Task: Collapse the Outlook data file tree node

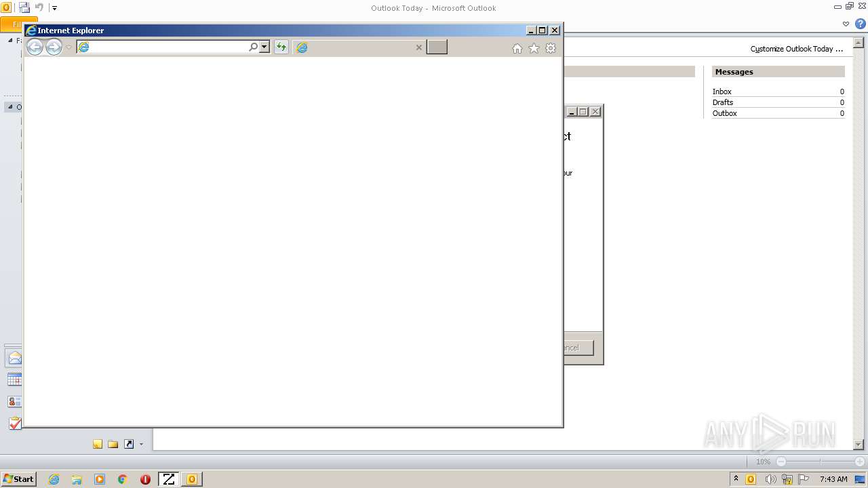Action: 10,107
